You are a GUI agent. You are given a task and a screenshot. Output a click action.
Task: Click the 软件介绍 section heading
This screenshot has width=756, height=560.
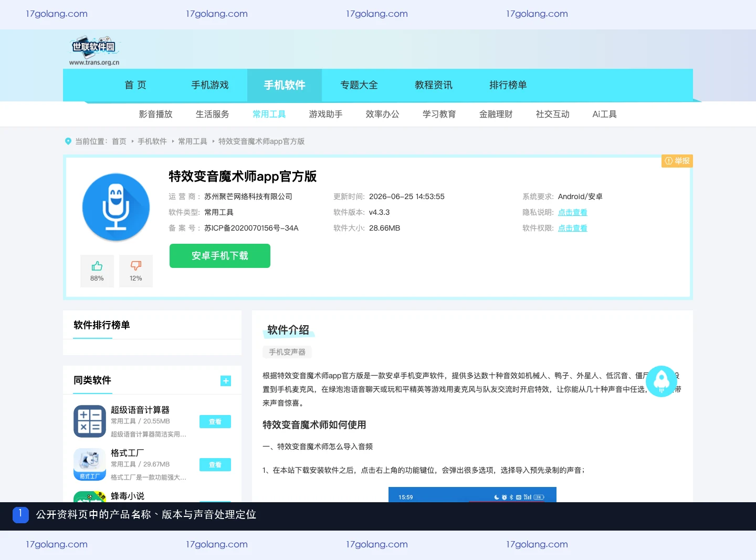point(288,330)
